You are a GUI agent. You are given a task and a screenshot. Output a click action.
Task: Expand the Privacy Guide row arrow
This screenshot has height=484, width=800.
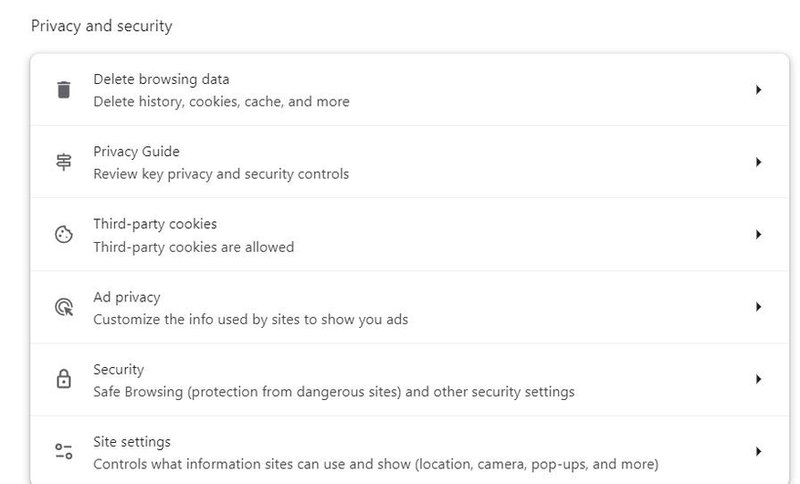point(759,162)
